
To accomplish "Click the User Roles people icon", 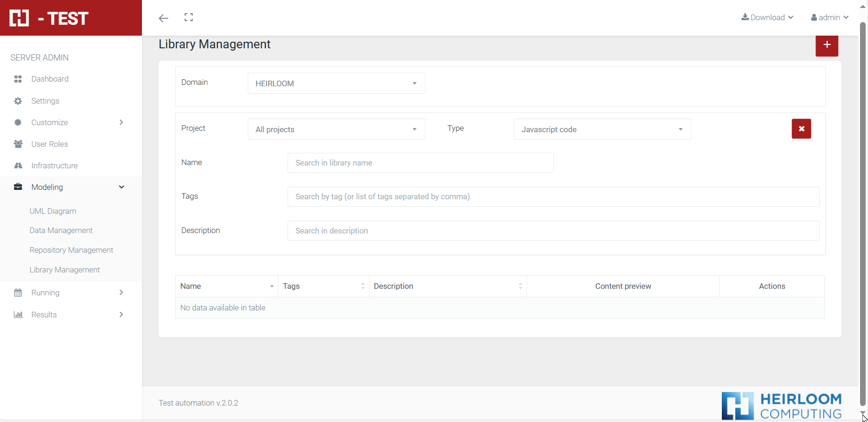I will (18, 144).
